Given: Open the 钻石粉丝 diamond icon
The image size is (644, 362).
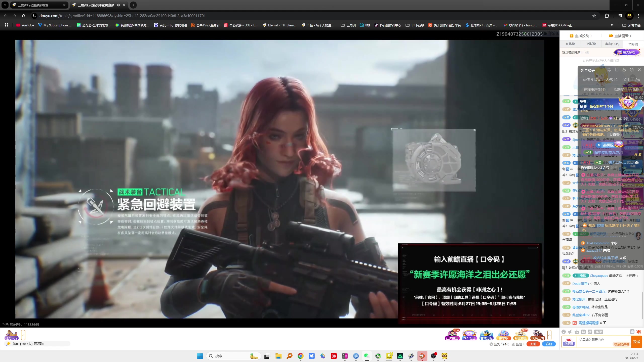Looking at the screenshot, I should [x=469, y=335].
